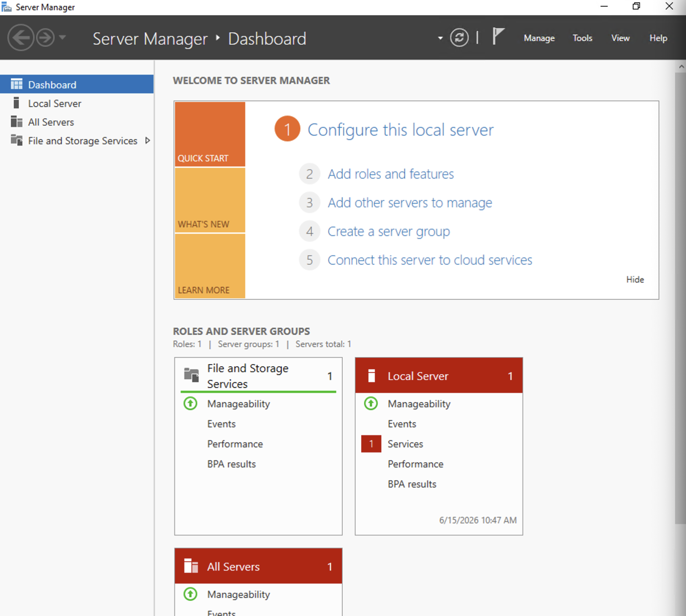Click the Server Manager breadcrumb title
This screenshot has height=616, width=686.
click(150, 39)
